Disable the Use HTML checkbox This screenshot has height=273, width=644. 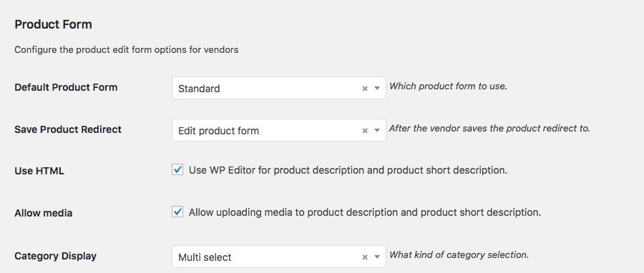[x=177, y=169]
